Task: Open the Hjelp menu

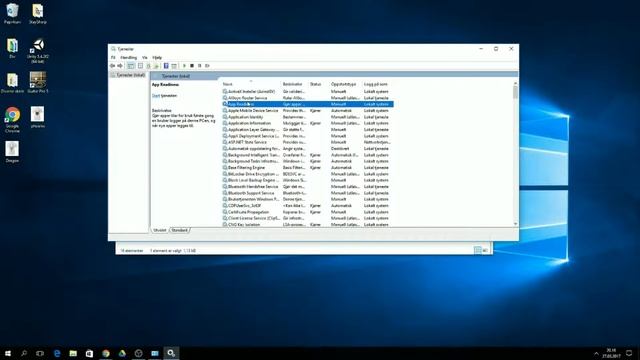Action: click(157, 58)
